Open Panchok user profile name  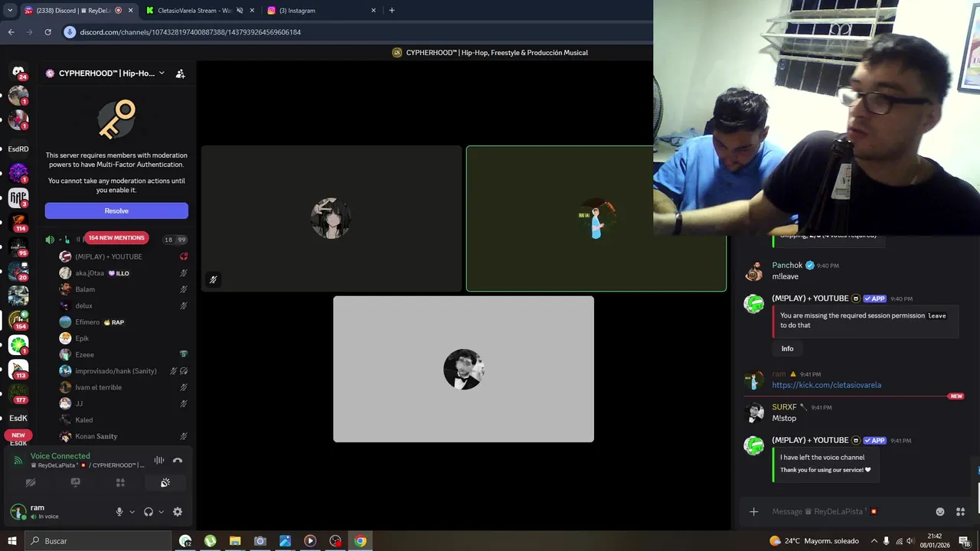(787, 265)
